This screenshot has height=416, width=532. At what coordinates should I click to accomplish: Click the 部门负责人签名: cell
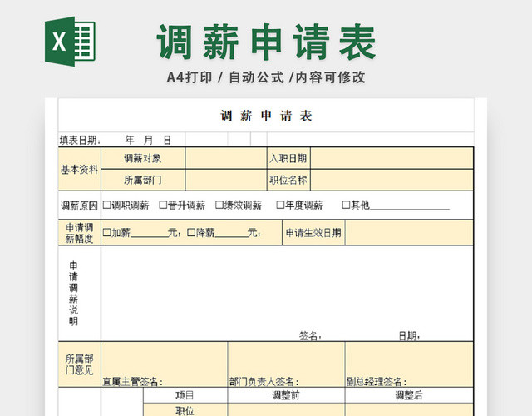coord(286,364)
